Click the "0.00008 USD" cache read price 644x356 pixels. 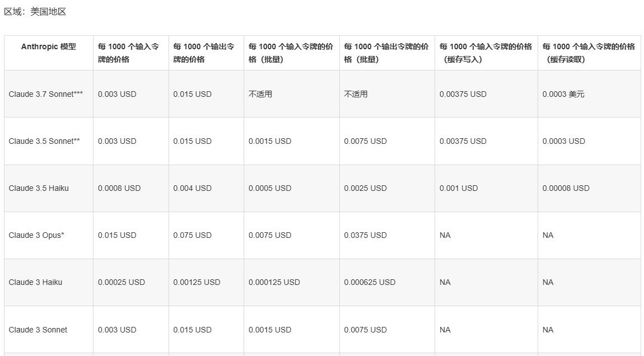[x=566, y=188]
